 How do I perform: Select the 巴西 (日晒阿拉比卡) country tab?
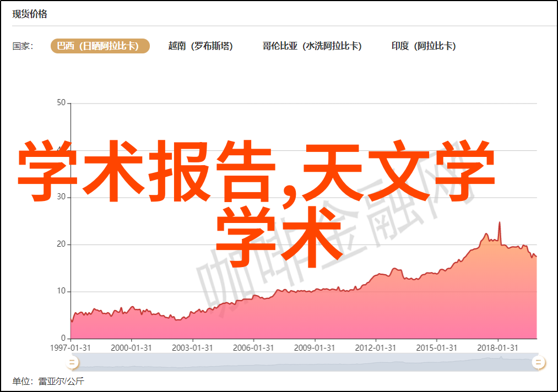click(x=100, y=46)
